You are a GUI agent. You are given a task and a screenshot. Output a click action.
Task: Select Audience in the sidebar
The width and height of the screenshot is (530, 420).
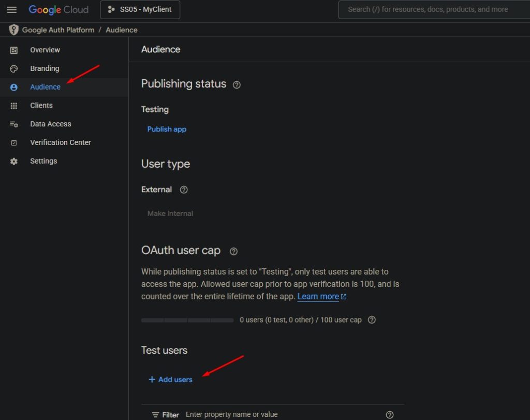pyautogui.click(x=45, y=87)
